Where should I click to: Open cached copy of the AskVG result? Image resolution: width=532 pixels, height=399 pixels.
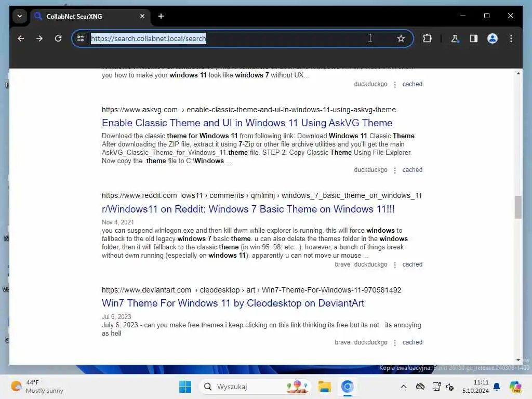coord(412,170)
